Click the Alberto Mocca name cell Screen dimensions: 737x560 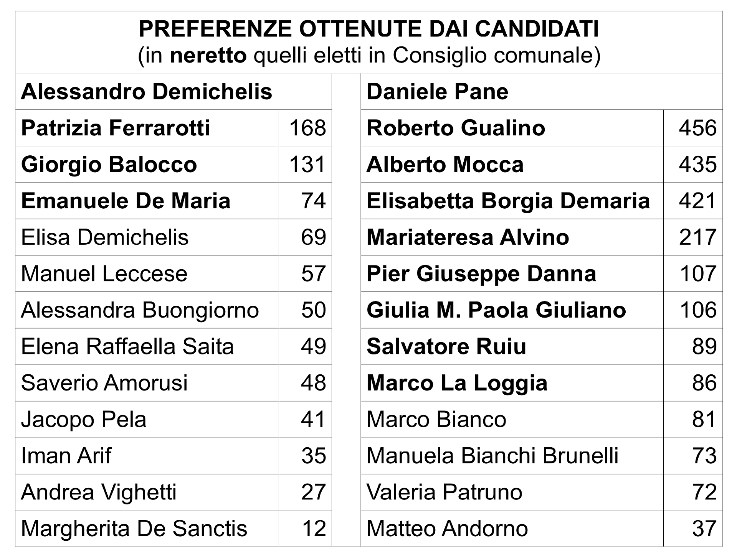(x=512, y=164)
